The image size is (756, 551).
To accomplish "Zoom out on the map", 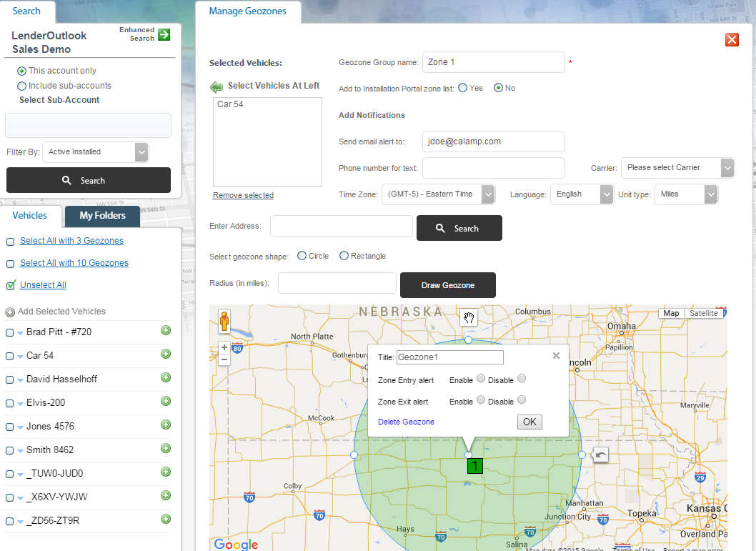I will (224, 359).
